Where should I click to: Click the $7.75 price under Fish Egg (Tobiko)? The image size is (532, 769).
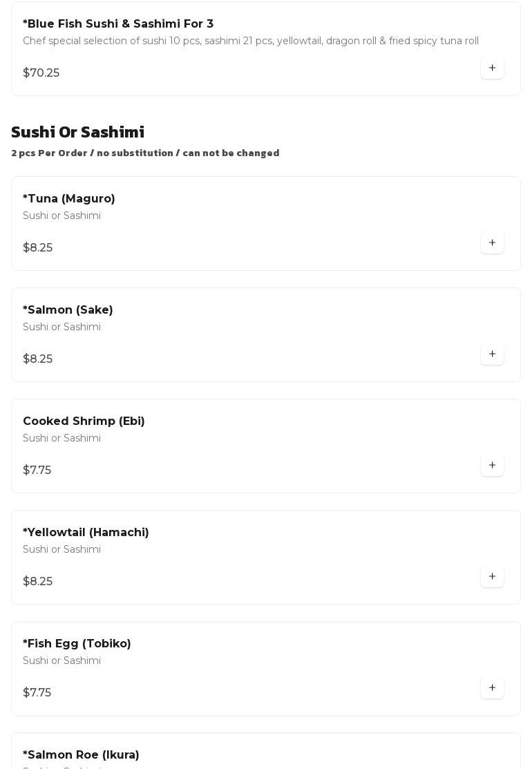click(37, 693)
